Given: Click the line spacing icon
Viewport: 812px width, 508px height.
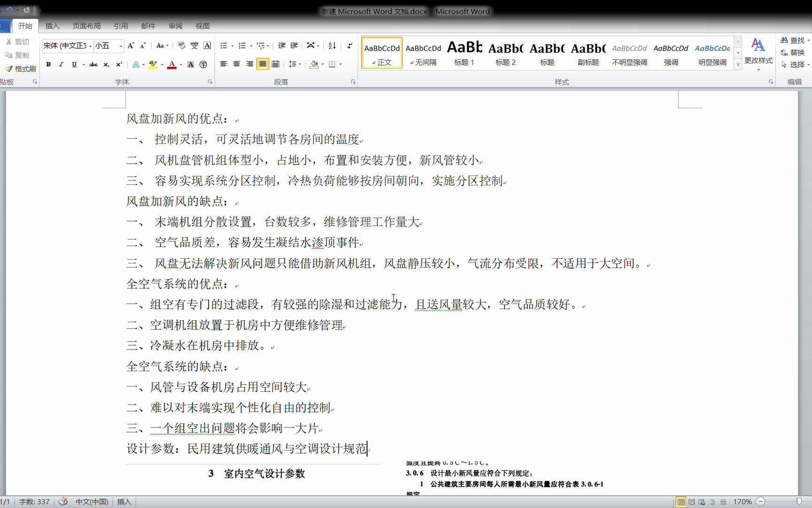Looking at the screenshot, I should [x=293, y=64].
